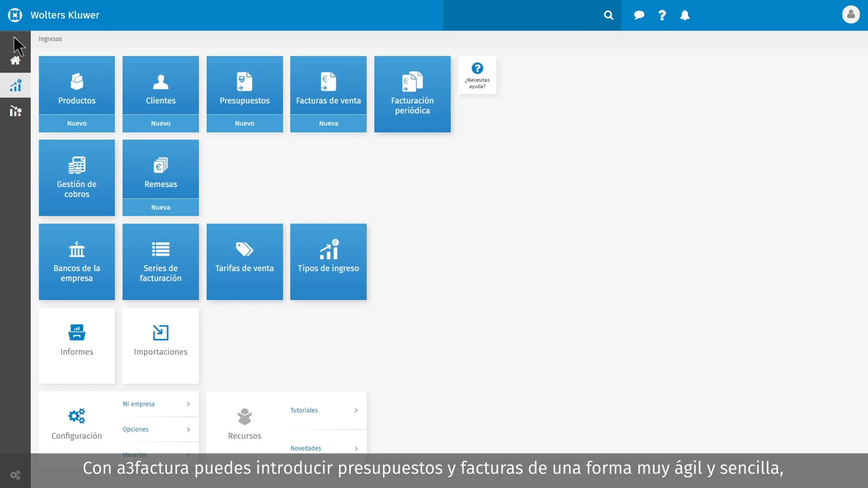Expand Opciones configuration entry

[157, 429]
